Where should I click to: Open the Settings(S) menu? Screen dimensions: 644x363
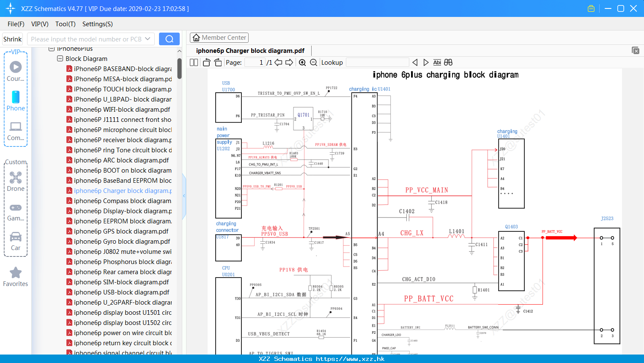97,24
